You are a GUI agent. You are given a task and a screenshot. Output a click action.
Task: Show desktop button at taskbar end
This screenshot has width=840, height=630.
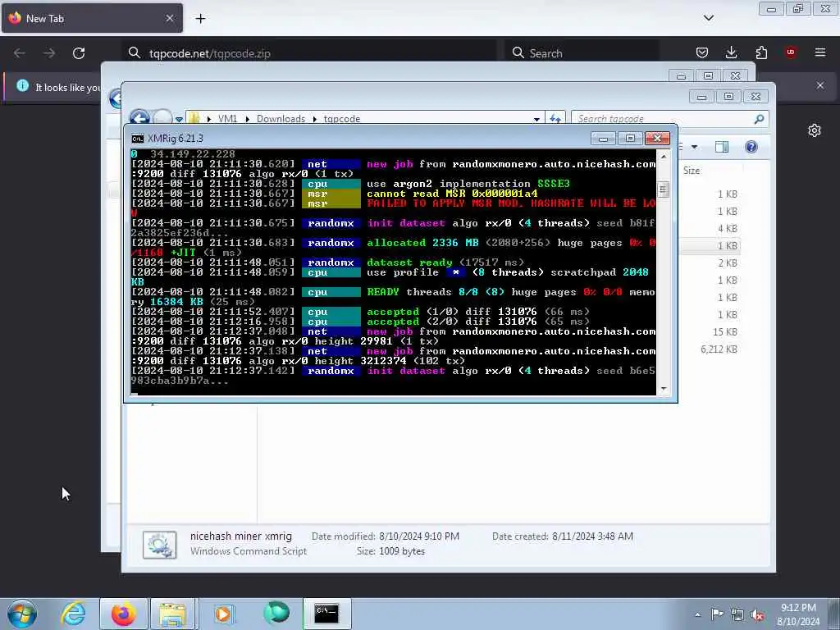pos(834,614)
